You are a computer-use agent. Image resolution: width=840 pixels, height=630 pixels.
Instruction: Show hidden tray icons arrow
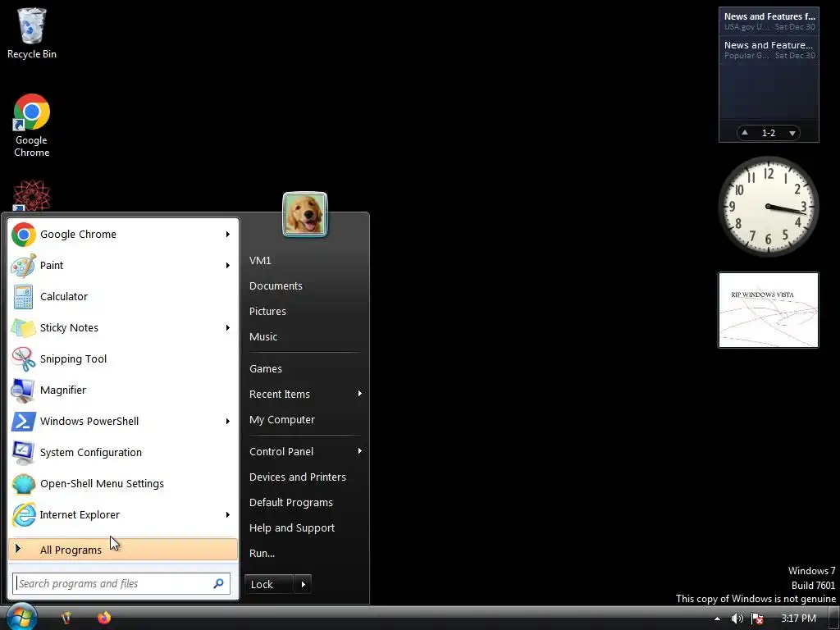point(717,619)
